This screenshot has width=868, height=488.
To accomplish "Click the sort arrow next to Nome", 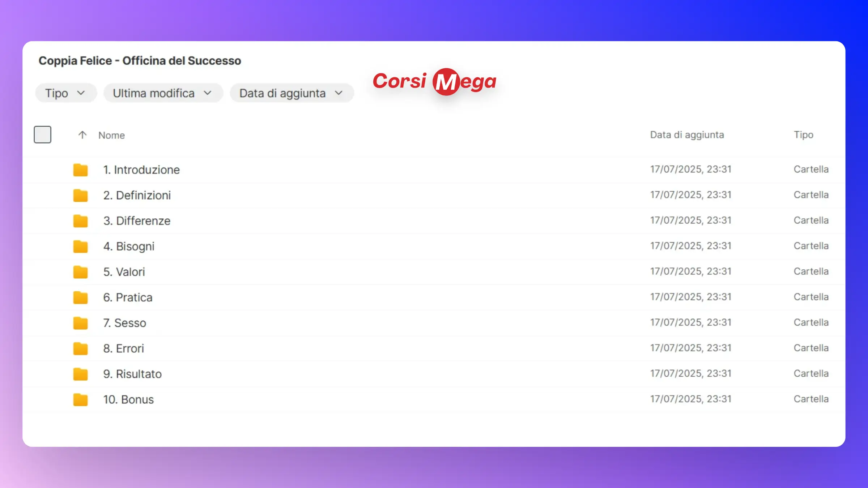I will pyautogui.click(x=82, y=135).
